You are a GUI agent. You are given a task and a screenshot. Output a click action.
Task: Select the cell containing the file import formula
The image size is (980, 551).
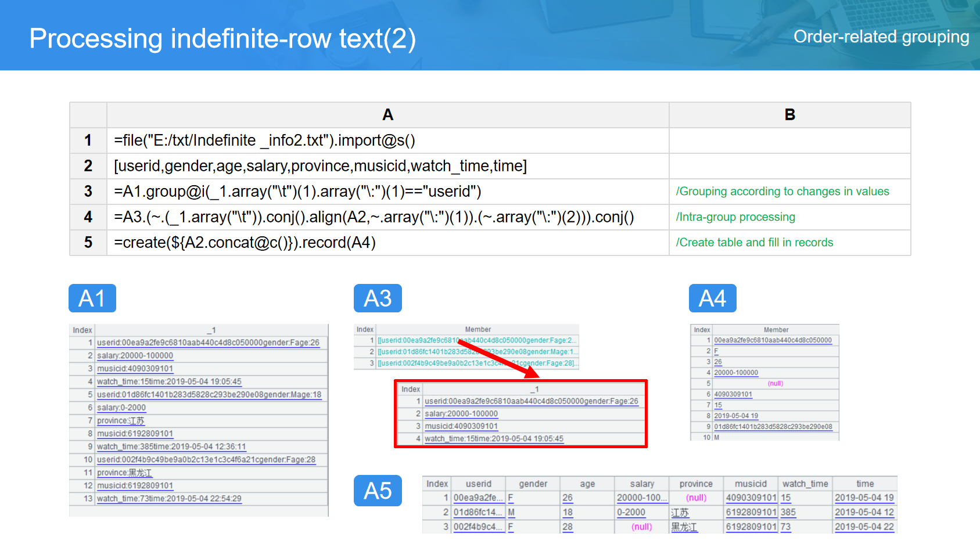(387, 141)
